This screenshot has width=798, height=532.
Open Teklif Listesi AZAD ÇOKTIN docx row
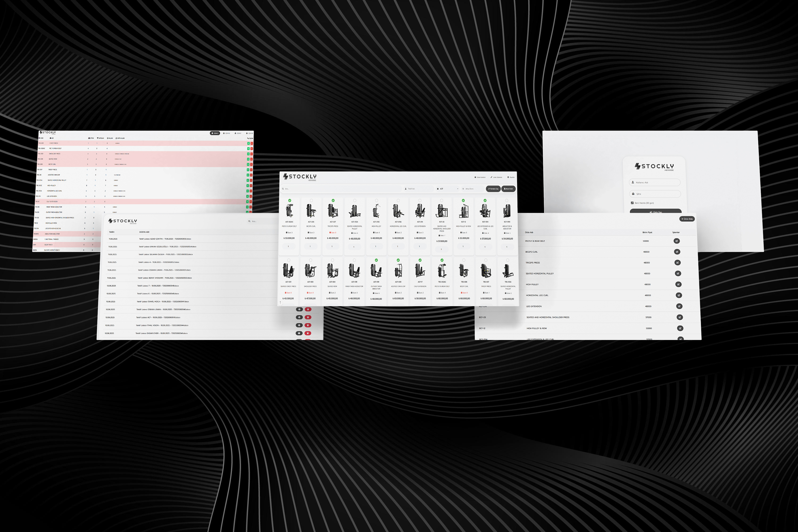(x=192, y=239)
